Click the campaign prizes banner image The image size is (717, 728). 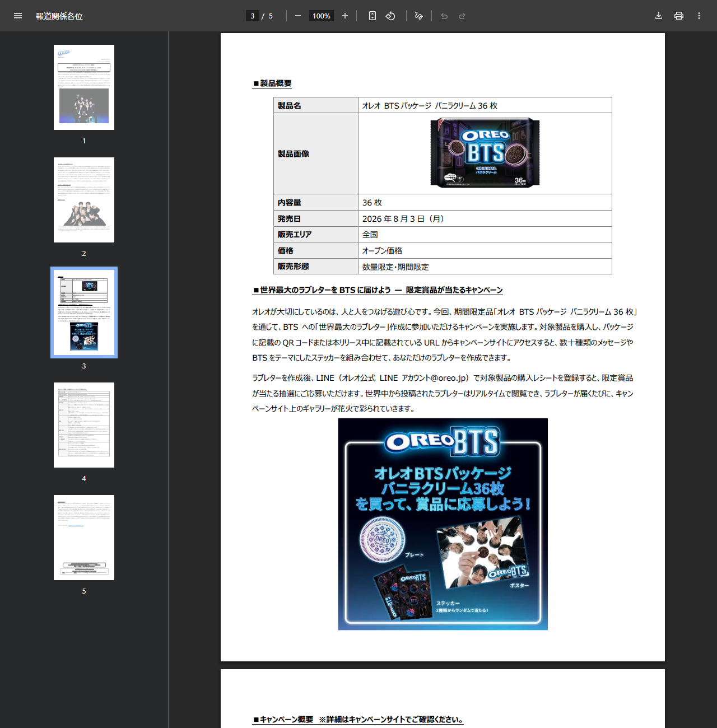coord(443,524)
